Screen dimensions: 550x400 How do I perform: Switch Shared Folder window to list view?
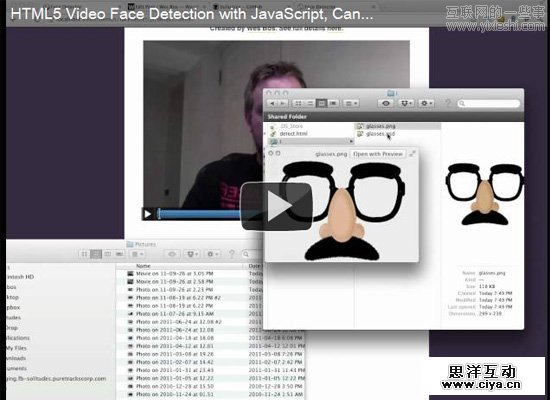[310, 103]
